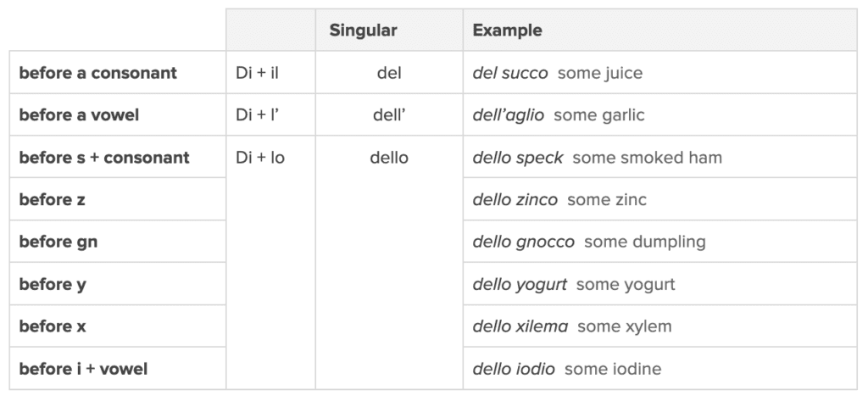Click the Example column header
The image size is (868, 401).
click(507, 31)
